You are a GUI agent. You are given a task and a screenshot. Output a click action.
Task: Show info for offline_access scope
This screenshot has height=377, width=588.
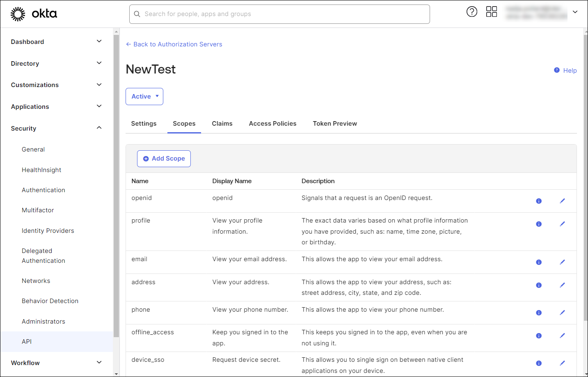coord(539,336)
